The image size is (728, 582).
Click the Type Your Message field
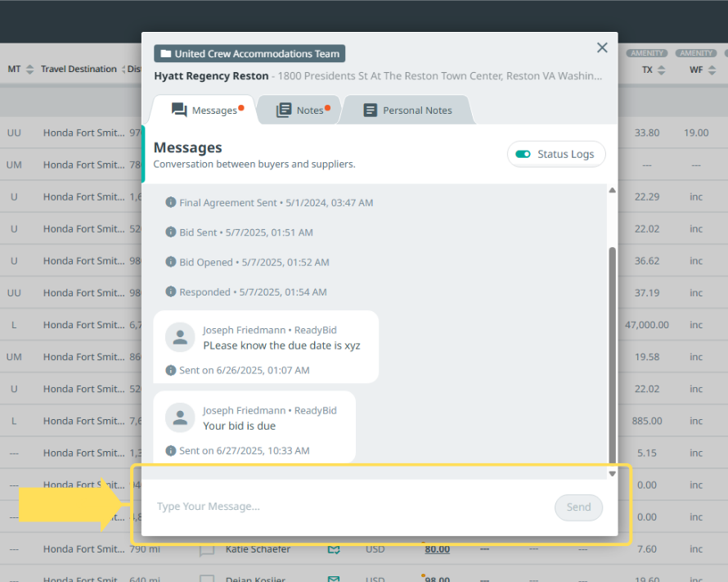click(348, 507)
